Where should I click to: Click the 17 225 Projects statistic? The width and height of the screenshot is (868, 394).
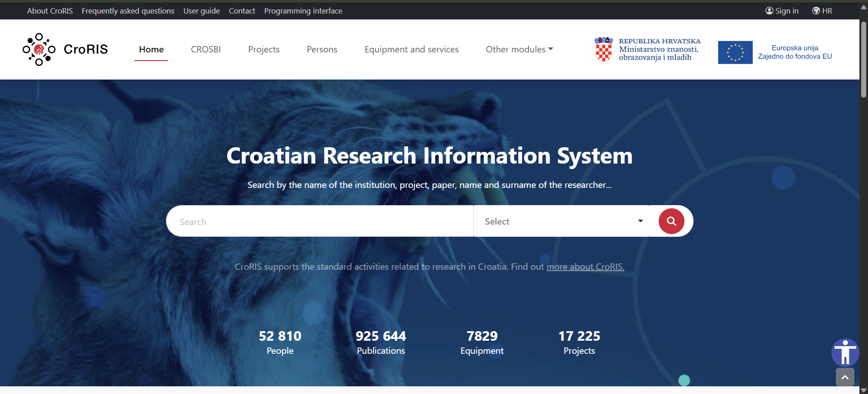coord(579,342)
